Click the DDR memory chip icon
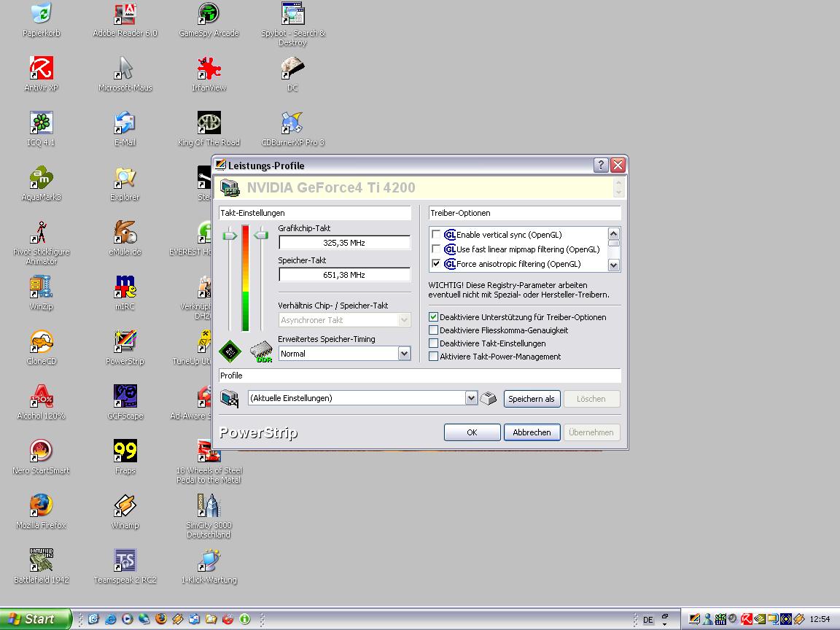840x630 pixels. 262,351
